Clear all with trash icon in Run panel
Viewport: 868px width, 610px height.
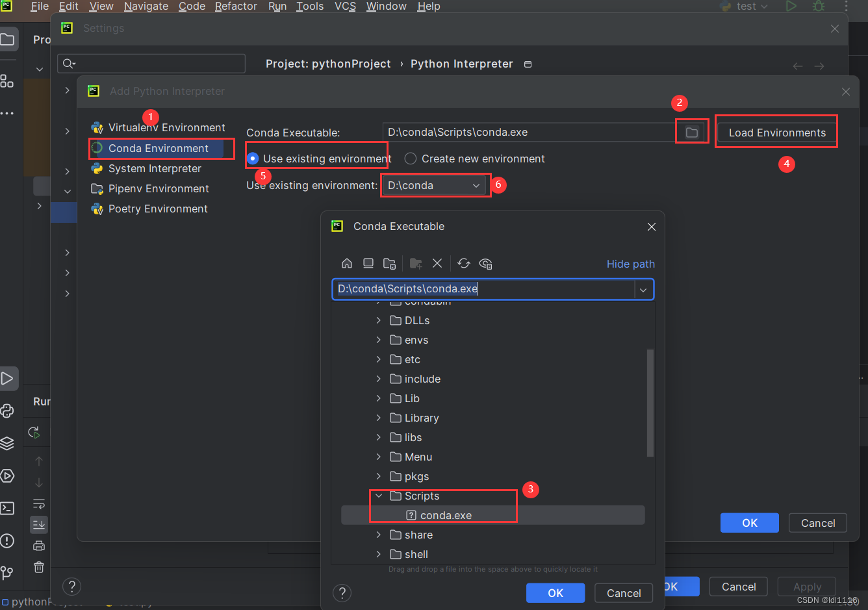(39, 567)
